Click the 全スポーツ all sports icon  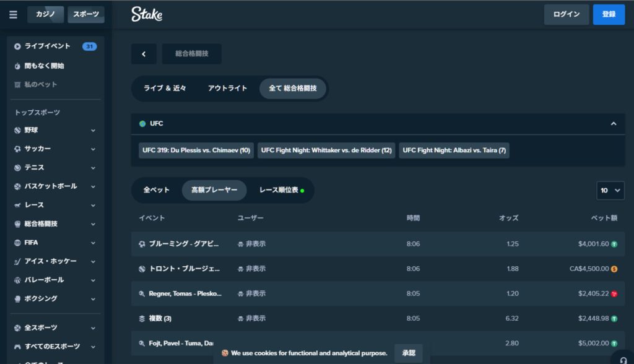[x=17, y=328]
